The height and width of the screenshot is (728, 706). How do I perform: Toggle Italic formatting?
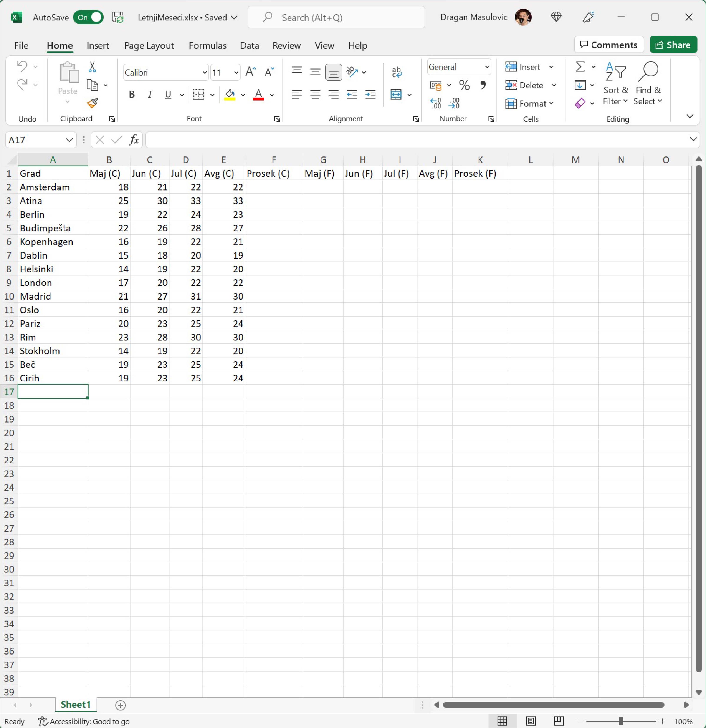pos(150,95)
